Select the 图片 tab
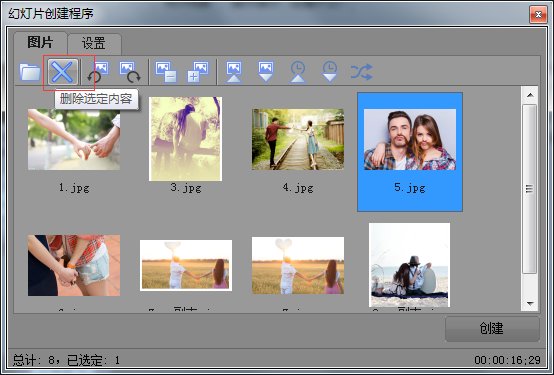The image size is (554, 375). 40,43
